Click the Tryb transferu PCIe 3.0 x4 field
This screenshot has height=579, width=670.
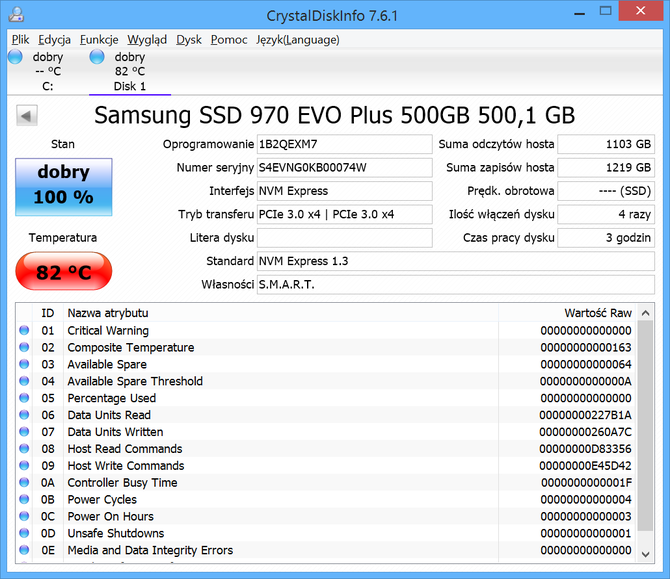click(344, 215)
